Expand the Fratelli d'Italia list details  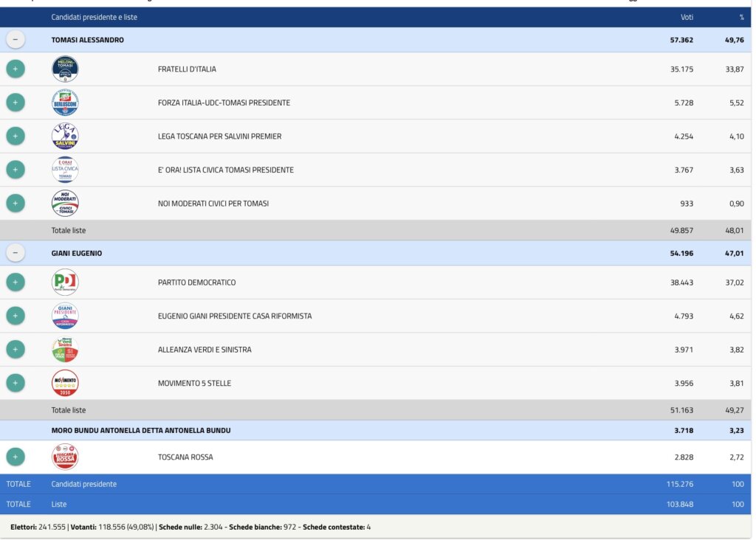16,69
